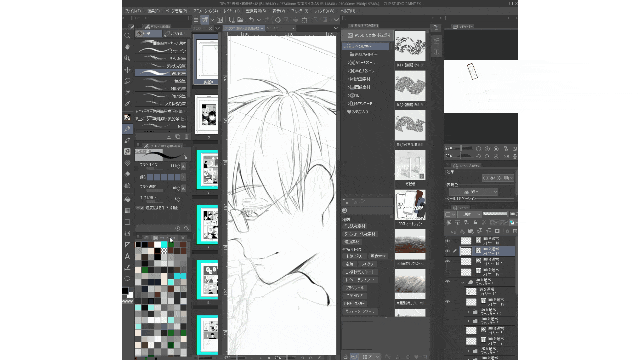Select the highlighted category in material tree list
The image size is (640, 360).
click(366, 46)
